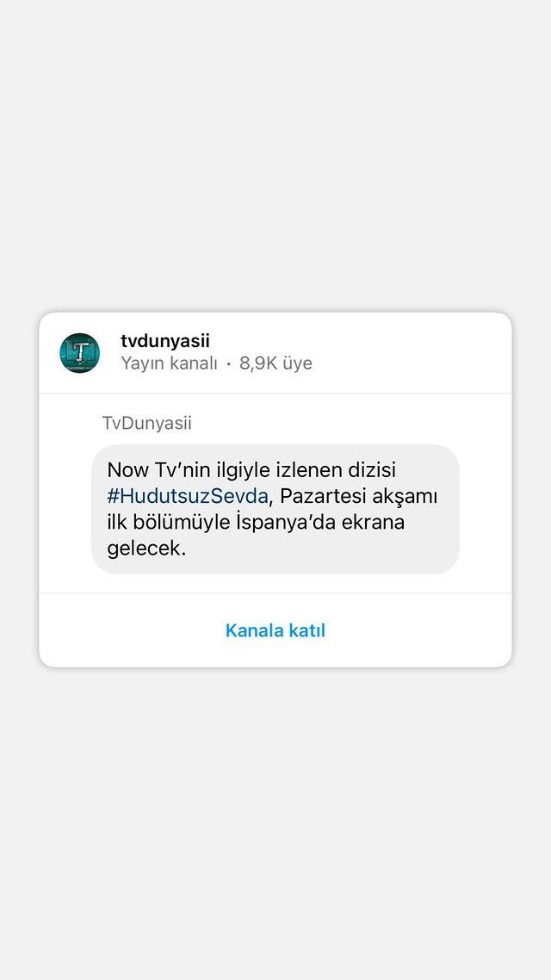
Task: Tap the tvdunyasii channel name
Action: tap(165, 341)
